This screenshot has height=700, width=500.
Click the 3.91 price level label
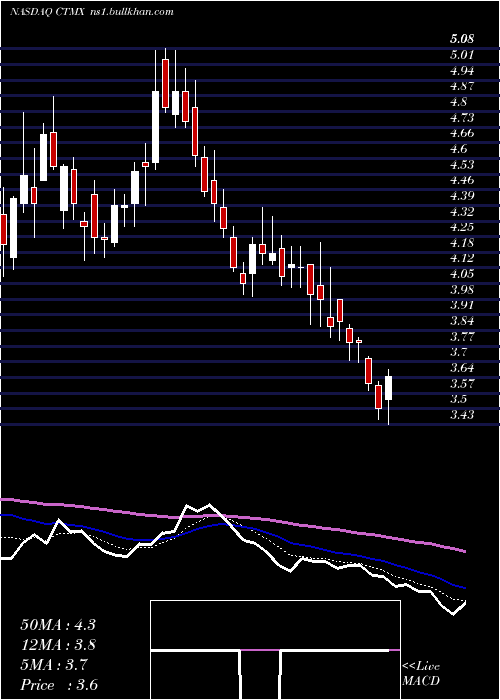click(462, 305)
